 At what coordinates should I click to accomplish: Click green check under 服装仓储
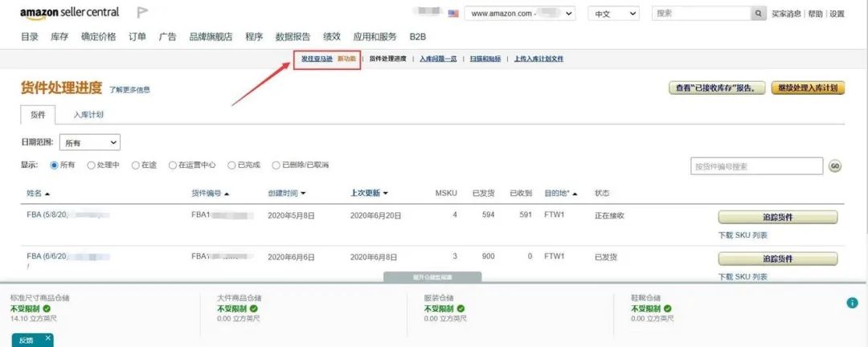461,308
